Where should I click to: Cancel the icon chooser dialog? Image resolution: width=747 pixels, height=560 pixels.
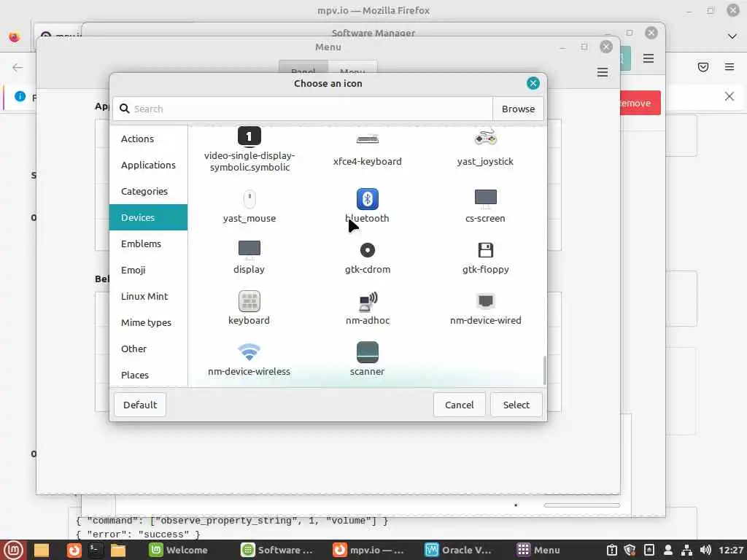pos(460,405)
